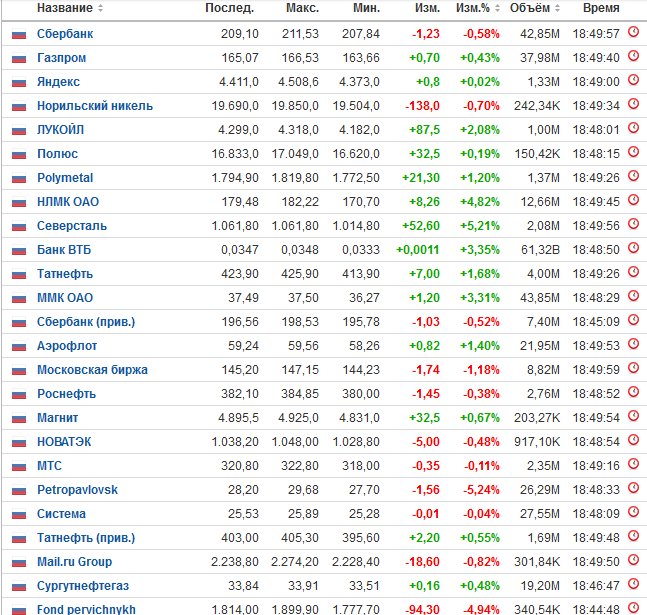This screenshot has width=647, height=615.
Task: Click Сбербанк volume 42,85M
Action: coord(540,34)
